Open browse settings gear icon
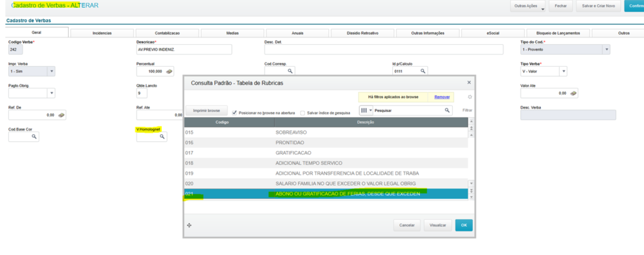Screen dimensions: 644x255 [x=470, y=97]
